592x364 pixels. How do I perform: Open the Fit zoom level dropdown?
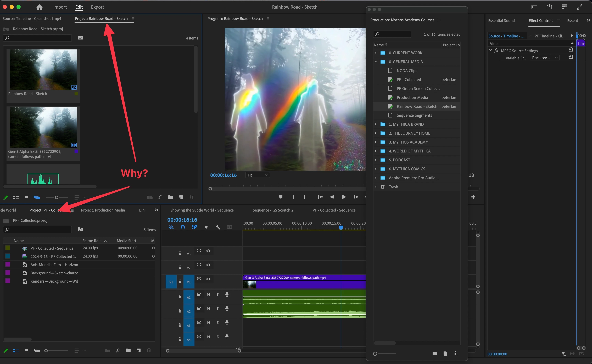tap(258, 175)
